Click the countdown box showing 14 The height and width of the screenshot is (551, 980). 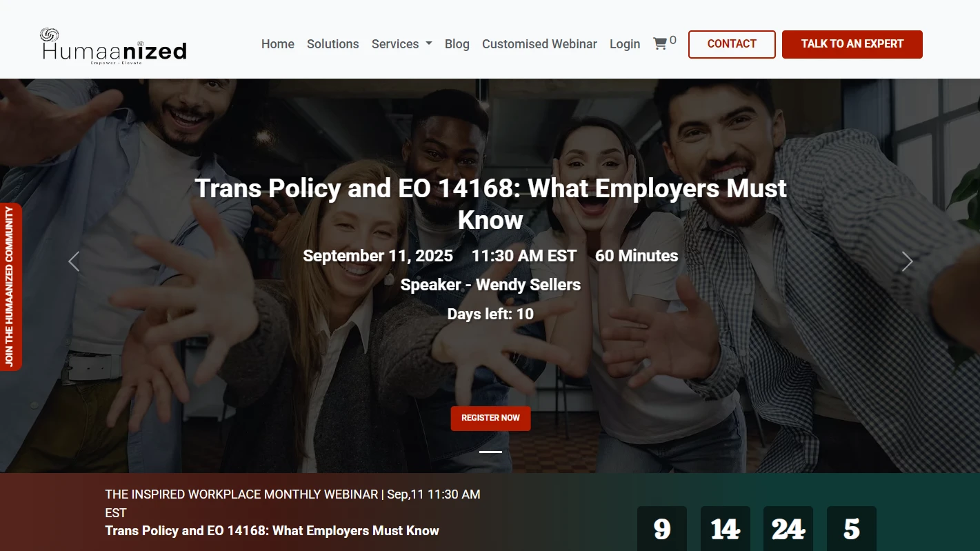point(725,529)
